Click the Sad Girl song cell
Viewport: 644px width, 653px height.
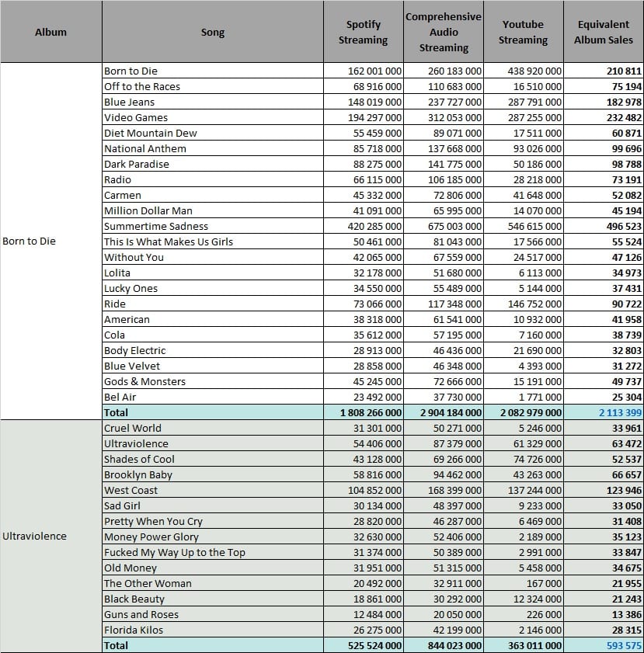tap(212, 505)
